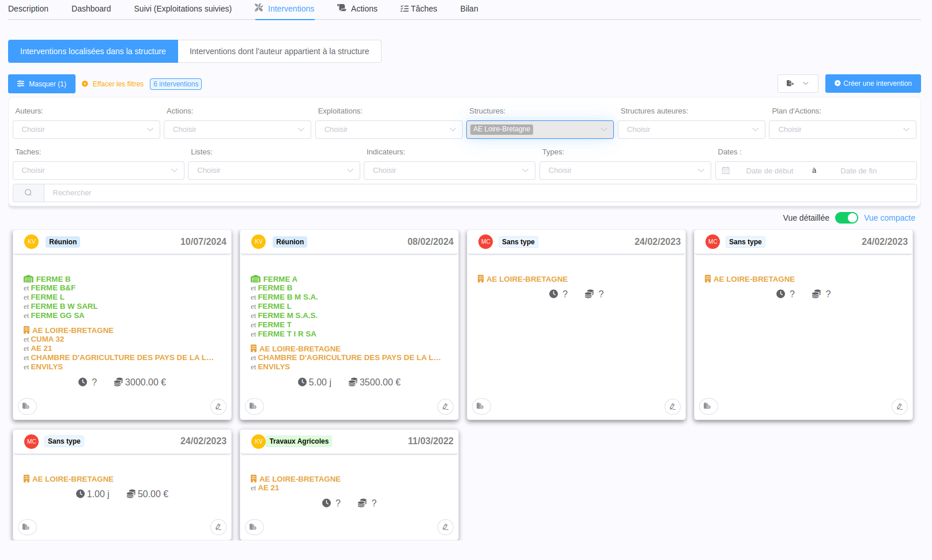Click Effacer les filtres link
The image size is (932, 560).
click(118, 84)
